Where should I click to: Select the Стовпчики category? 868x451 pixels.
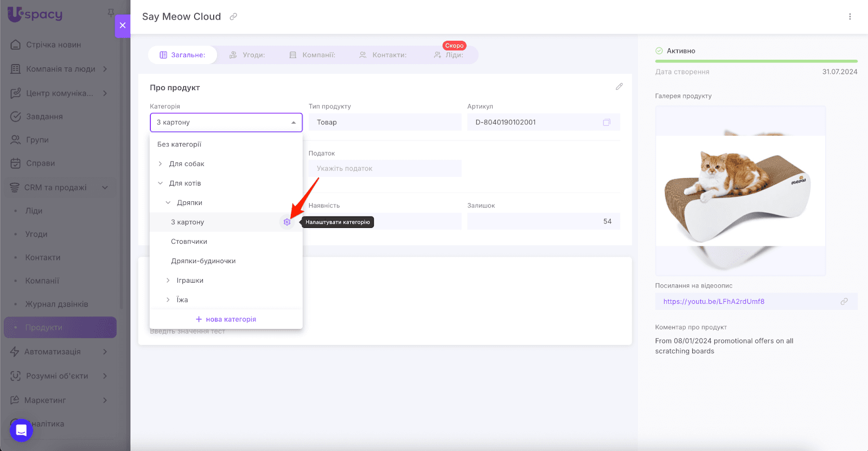[x=189, y=242]
